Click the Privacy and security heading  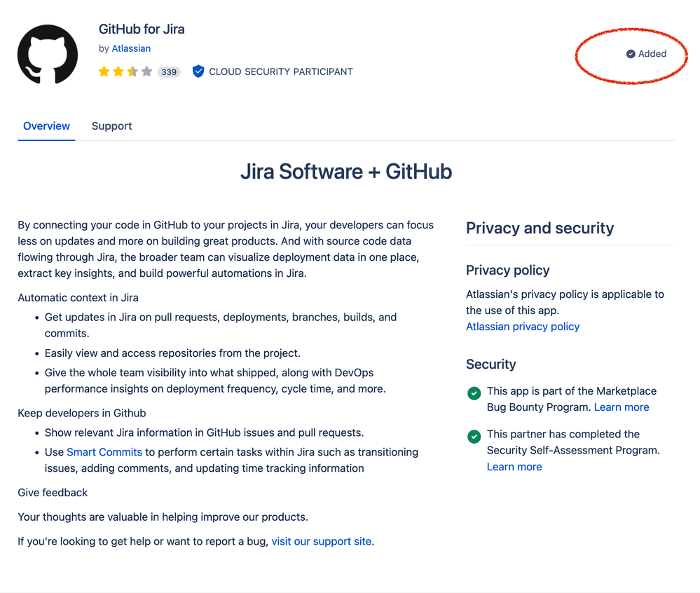pos(540,229)
